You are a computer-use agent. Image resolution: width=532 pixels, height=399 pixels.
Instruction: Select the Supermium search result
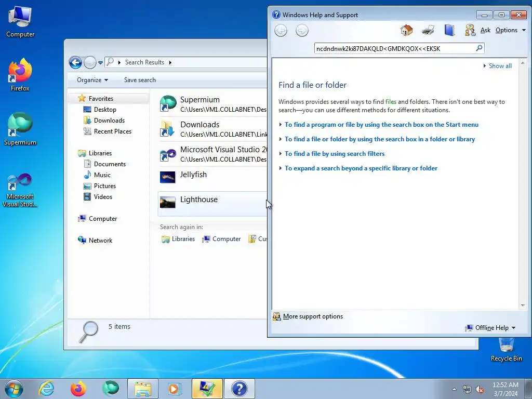(212, 104)
